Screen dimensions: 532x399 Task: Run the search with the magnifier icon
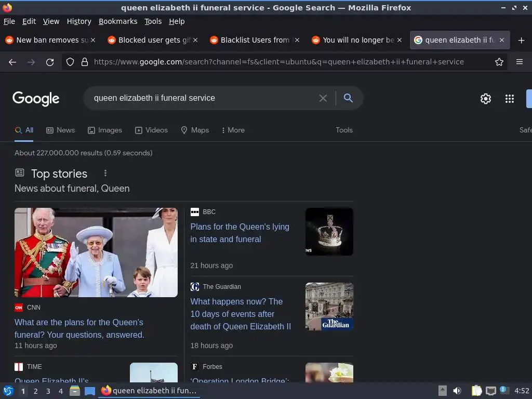pos(348,98)
